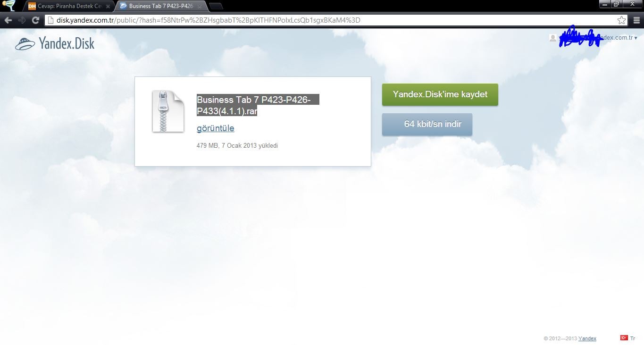The width and height of the screenshot is (644, 345).
Task: Click the 64 kbit/sn indir button
Action: [427, 125]
